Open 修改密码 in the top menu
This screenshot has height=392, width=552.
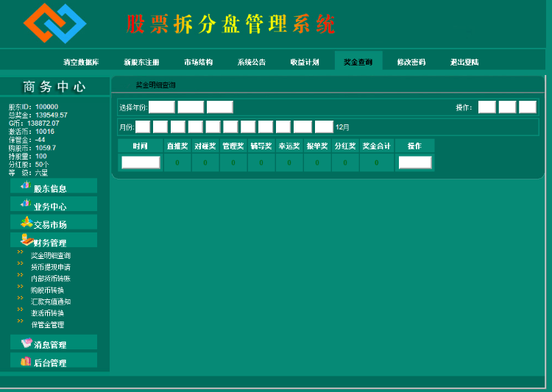click(411, 63)
